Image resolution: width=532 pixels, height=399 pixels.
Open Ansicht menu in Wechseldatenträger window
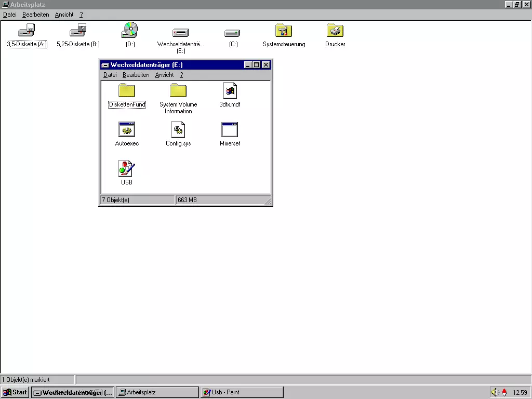[x=164, y=75]
